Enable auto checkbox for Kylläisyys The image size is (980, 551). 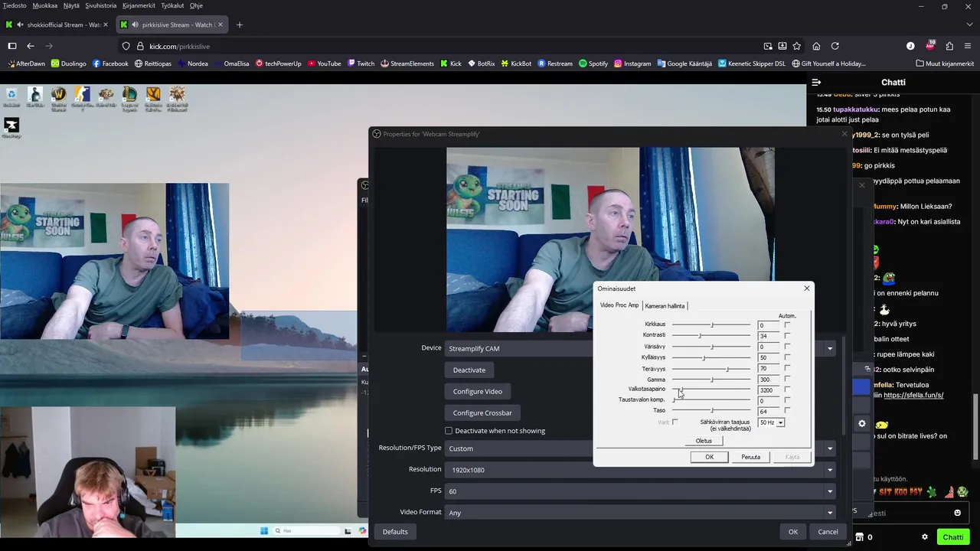click(x=787, y=357)
